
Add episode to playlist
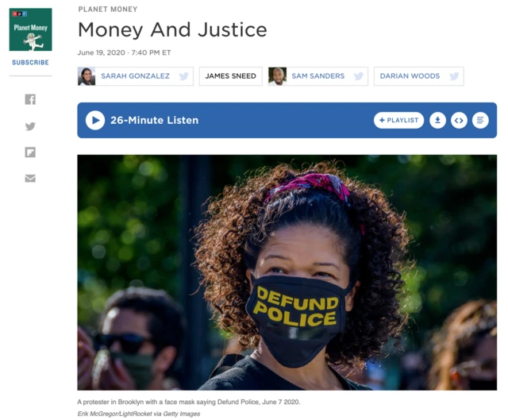click(x=398, y=120)
